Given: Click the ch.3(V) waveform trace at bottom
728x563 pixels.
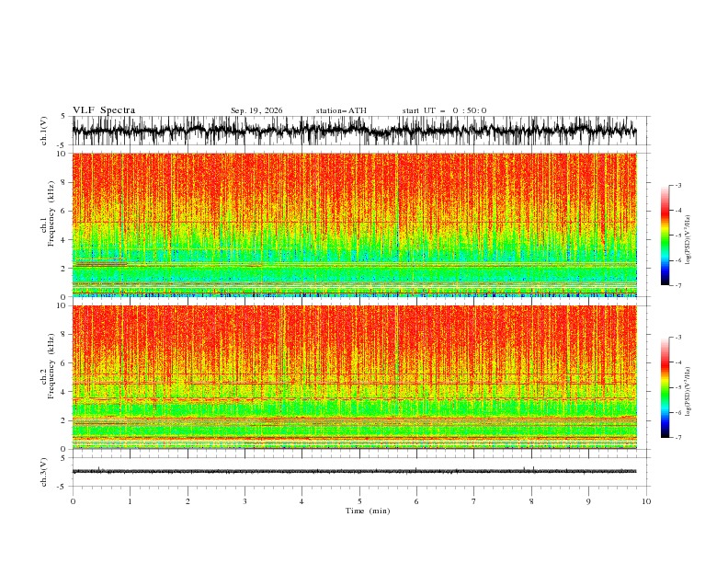Looking at the screenshot, I should click(354, 471).
